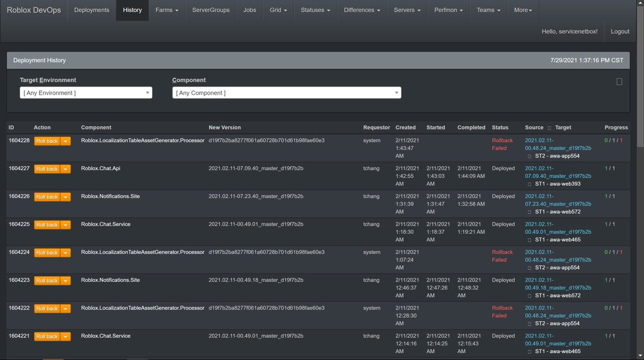Open the 00.48.24_master source link in row 1604228
This screenshot has width=644, height=360.
pos(558,144)
